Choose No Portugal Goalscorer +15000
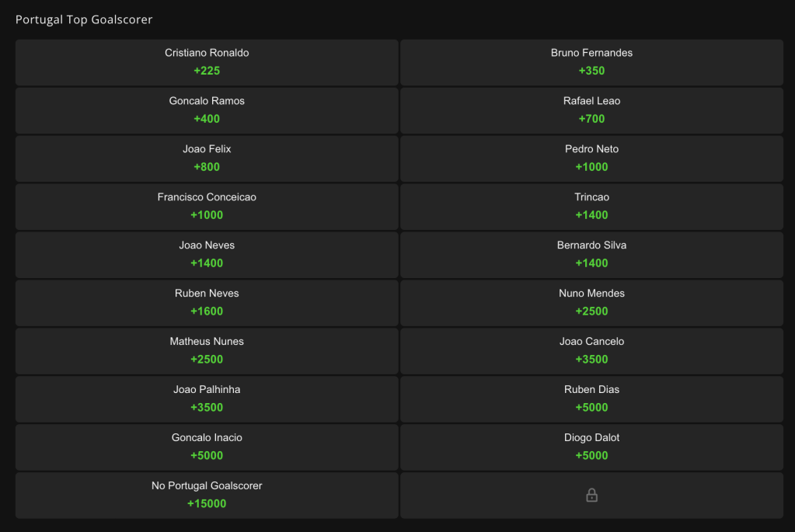The width and height of the screenshot is (795, 532). [x=207, y=495]
